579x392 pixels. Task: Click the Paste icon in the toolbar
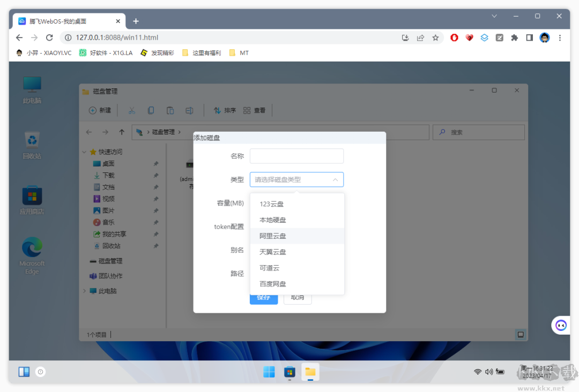[x=170, y=110]
